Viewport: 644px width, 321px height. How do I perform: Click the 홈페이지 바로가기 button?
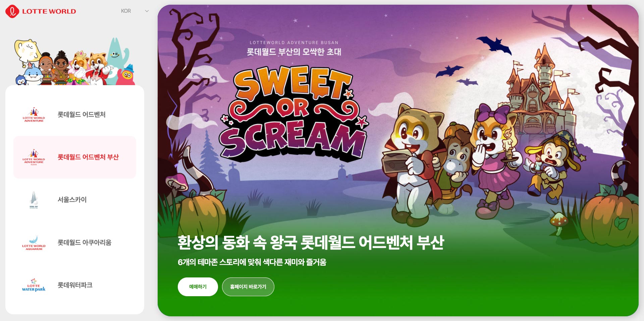248,287
